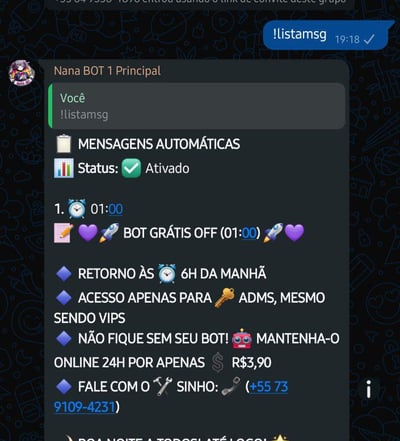This screenshot has width=400, height=441.
Task: Click the memo pencil emoji before purple heart
Action: pos(64,233)
